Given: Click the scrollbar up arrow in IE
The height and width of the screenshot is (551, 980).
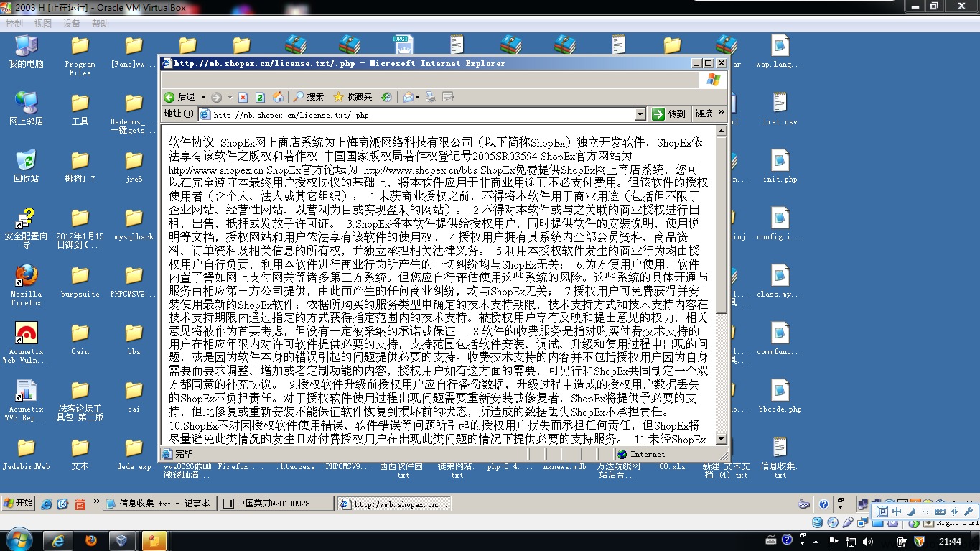Looking at the screenshot, I should [x=722, y=131].
